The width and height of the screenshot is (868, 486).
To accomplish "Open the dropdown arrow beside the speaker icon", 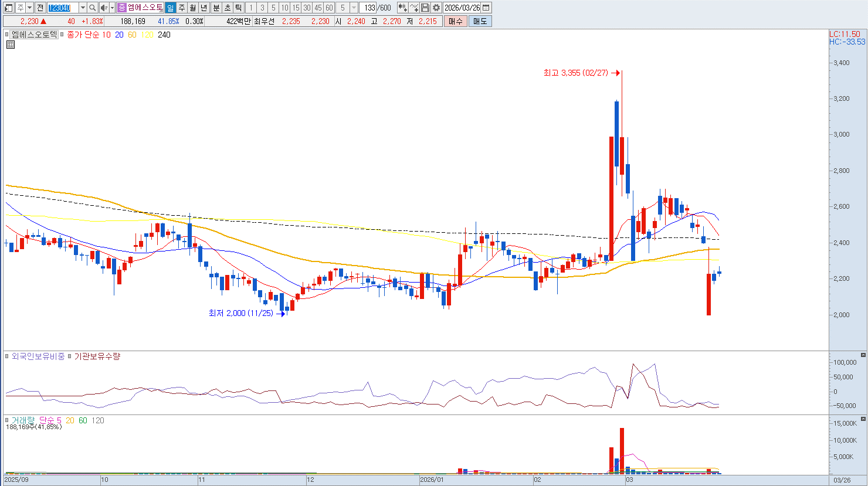I will pyautogui.click(x=112, y=8).
